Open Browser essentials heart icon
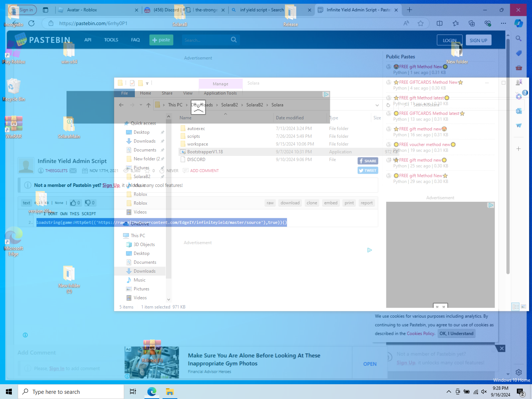 [x=488, y=23]
